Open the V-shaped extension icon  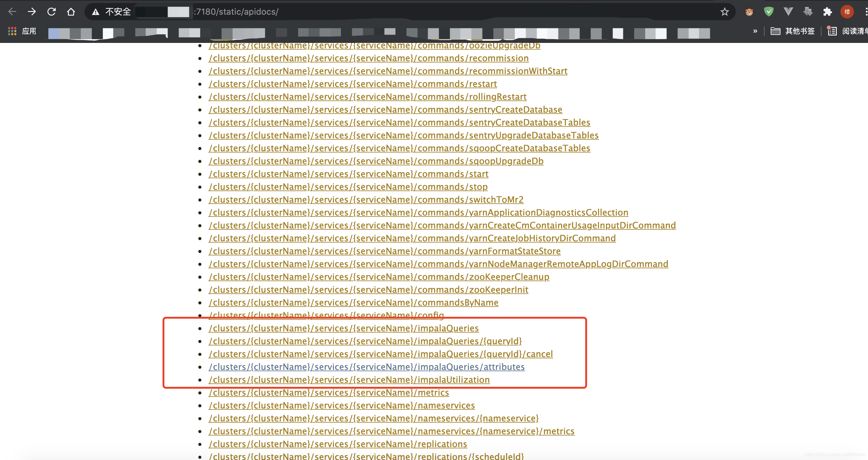click(x=788, y=12)
